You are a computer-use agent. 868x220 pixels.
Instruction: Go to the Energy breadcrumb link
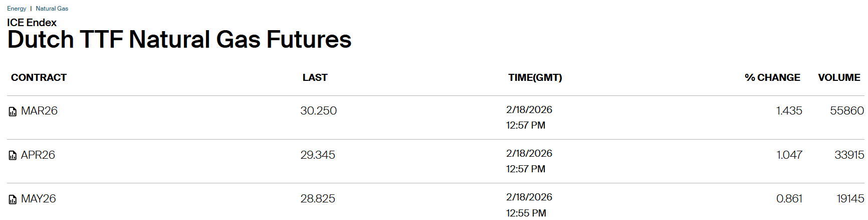(x=17, y=9)
